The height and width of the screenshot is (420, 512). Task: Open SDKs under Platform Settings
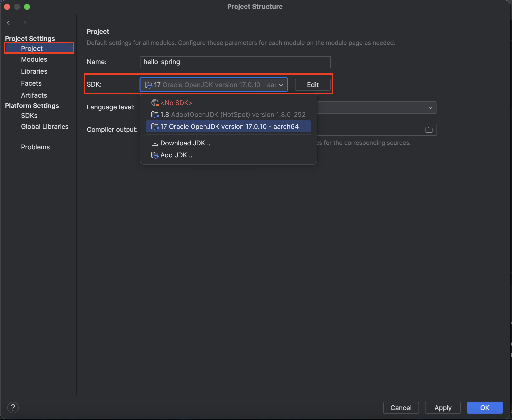click(x=29, y=116)
